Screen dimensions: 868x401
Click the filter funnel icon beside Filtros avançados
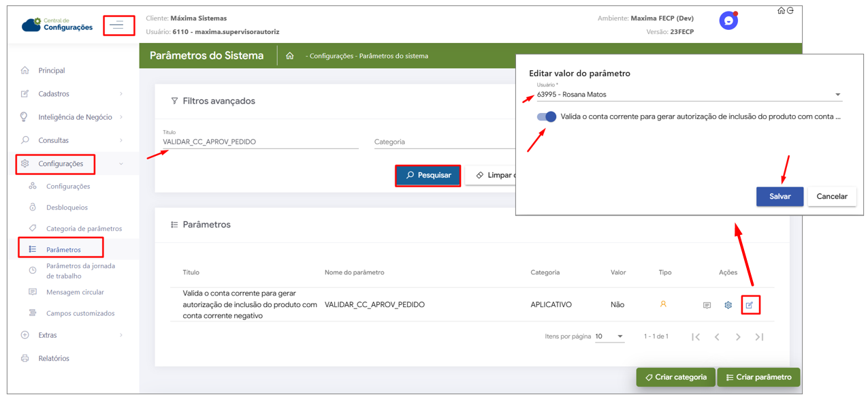[x=174, y=101]
